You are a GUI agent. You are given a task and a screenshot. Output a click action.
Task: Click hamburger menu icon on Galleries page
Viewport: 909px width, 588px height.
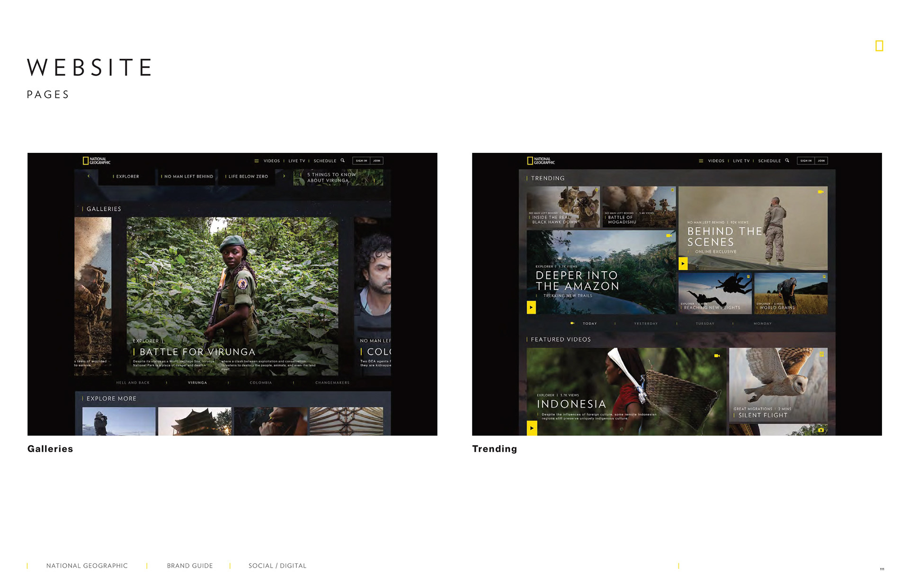257,161
